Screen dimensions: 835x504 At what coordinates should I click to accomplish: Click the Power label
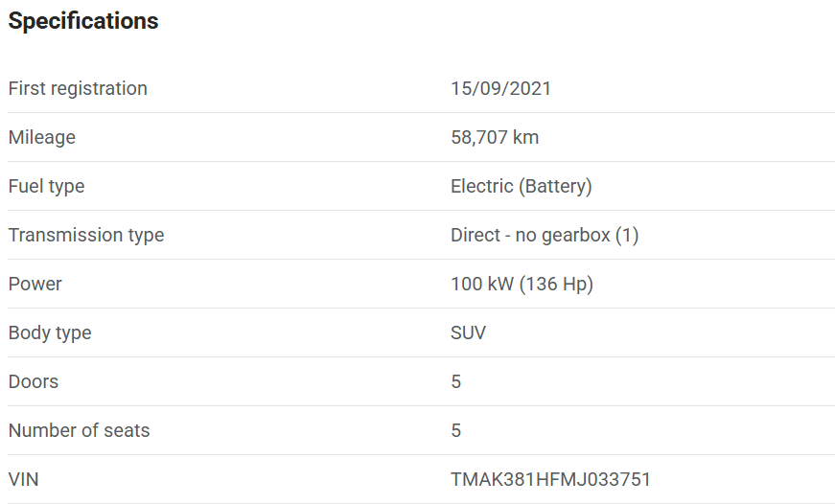coord(35,284)
